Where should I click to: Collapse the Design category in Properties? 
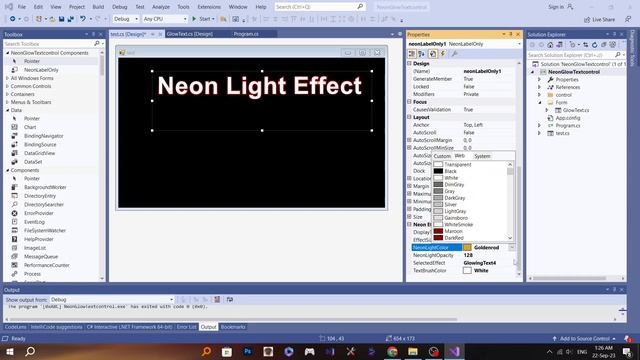tap(409, 64)
